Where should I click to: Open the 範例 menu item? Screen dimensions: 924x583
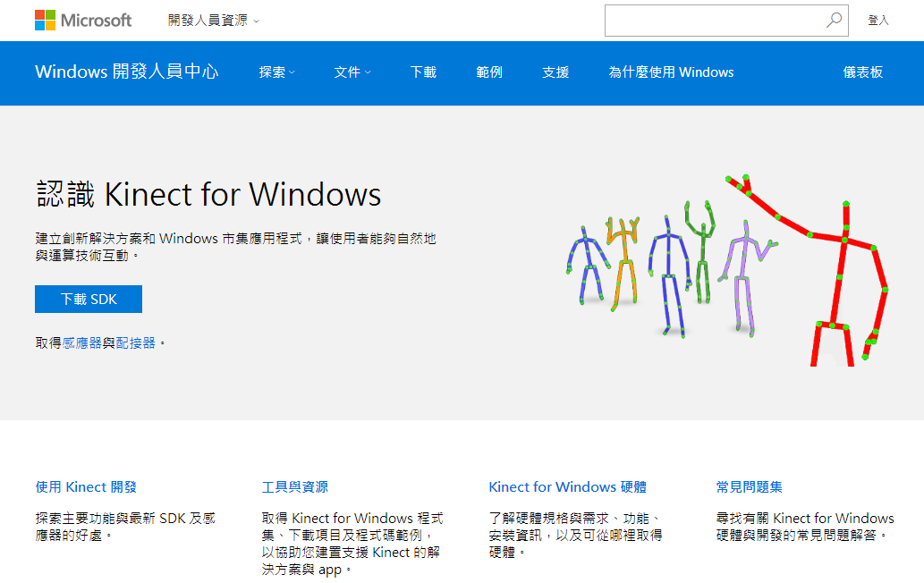pyautogui.click(x=489, y=72)
